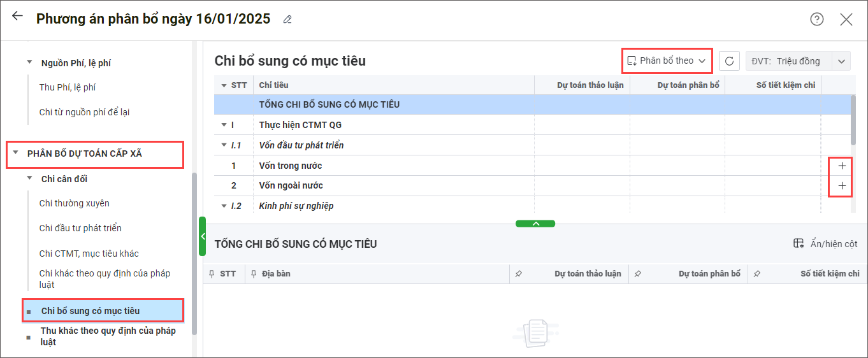Select Chi thường xuyên in sidebar
This screenshot has width=868, height=358.
click(74, 203)
